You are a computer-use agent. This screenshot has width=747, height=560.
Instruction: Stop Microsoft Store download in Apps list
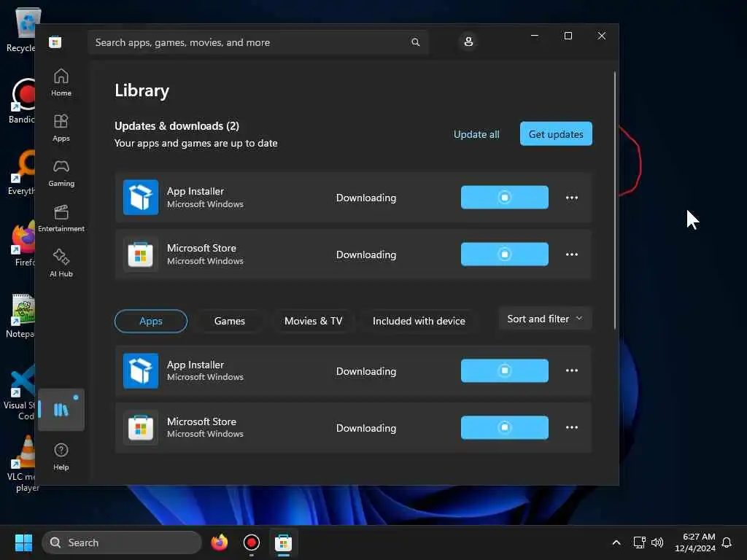(505, 427)
